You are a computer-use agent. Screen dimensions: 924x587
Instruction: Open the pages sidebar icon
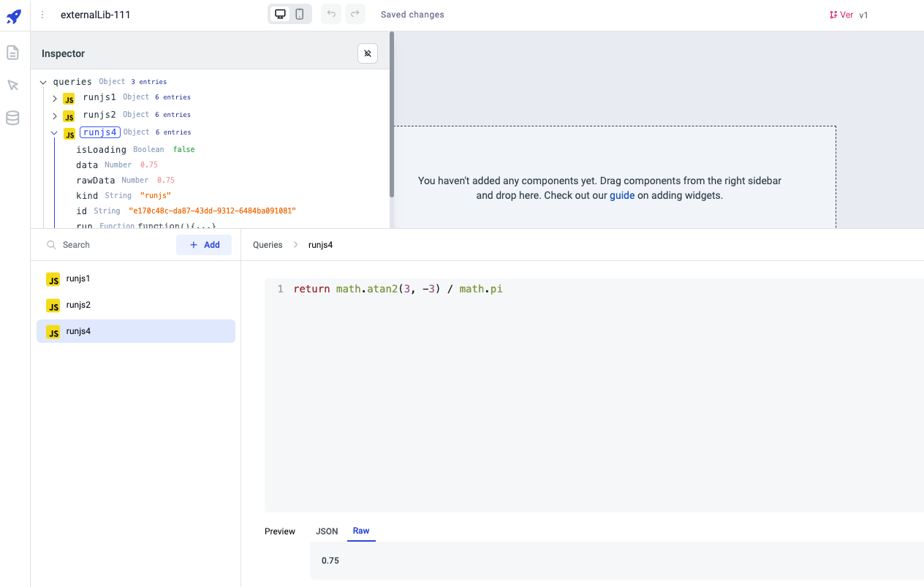[12, 53]
